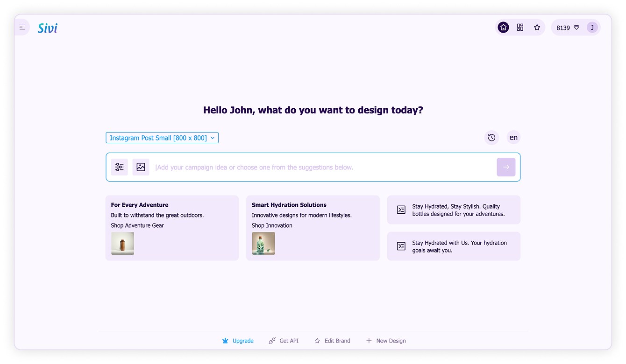Click the brown bottle thumbnail

[122, 244]
